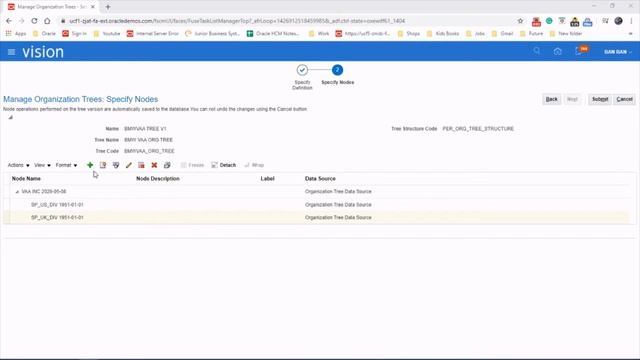Click the duplicate copy icon in toolbar

tap(167, 165)
